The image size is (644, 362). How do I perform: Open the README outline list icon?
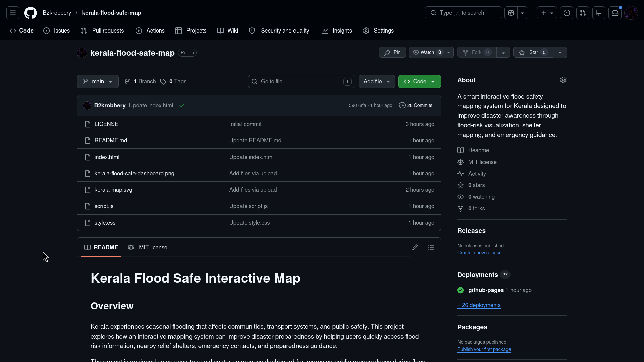pos(431,247)
